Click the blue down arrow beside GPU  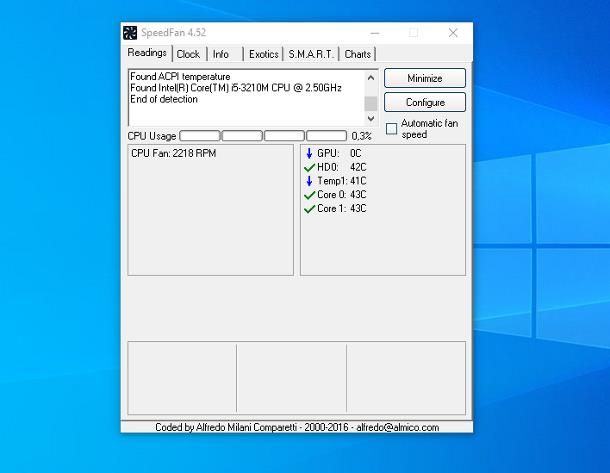point(309,153)
